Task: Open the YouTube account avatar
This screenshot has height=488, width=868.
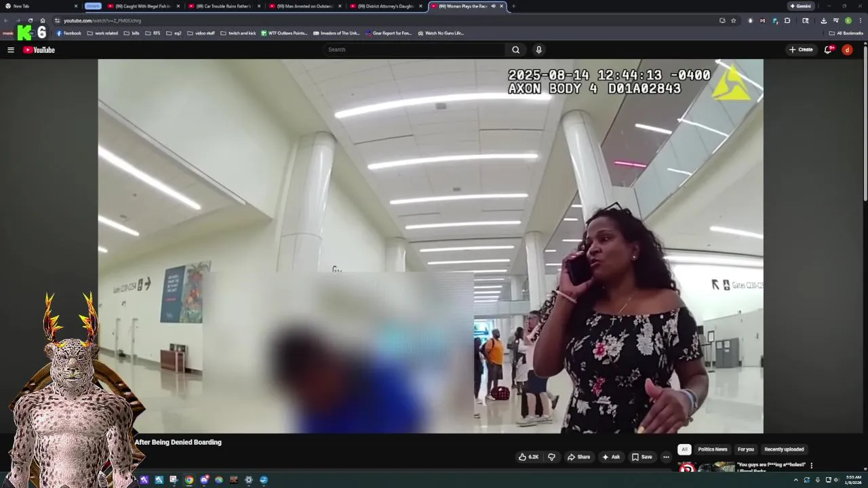Action: 847,49
